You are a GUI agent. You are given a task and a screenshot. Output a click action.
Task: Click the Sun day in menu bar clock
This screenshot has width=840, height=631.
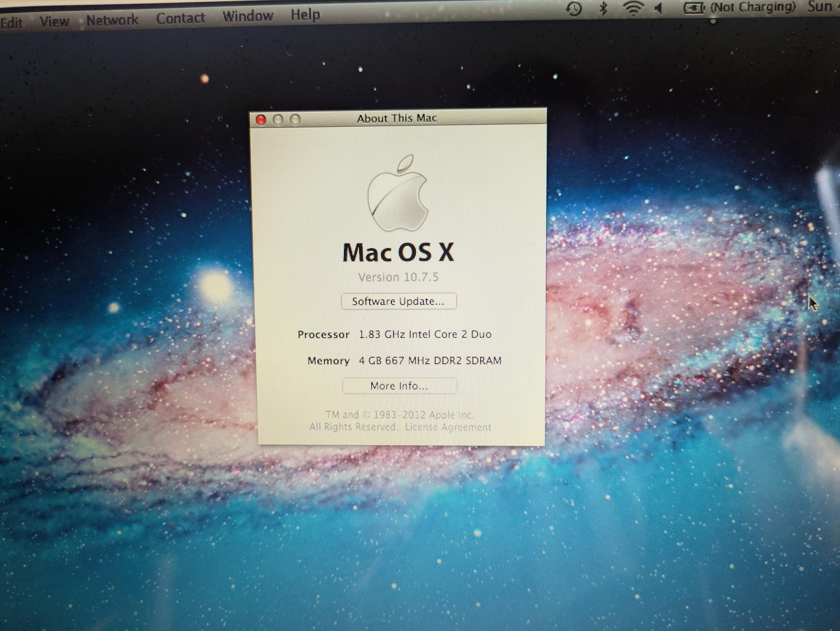pos(820,6)
